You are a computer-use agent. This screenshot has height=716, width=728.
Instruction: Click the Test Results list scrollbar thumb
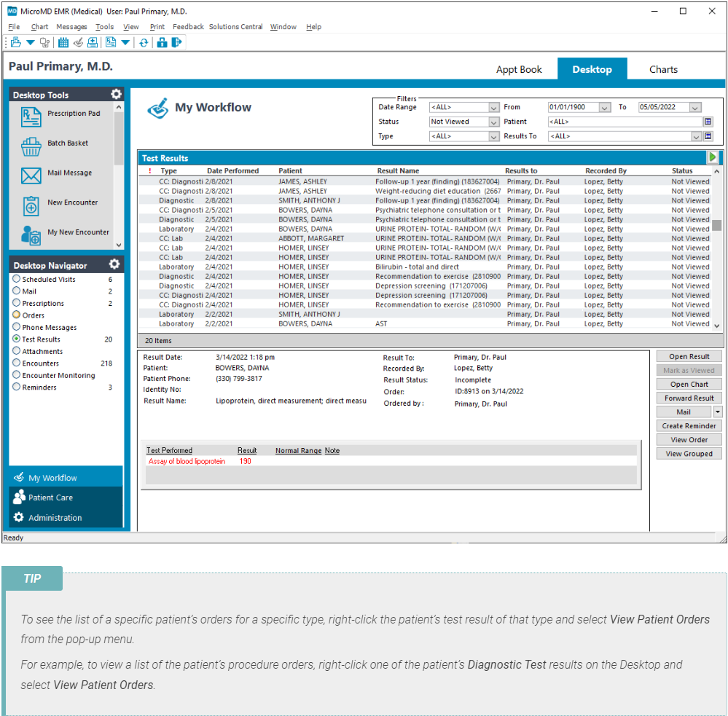(717, 225)
